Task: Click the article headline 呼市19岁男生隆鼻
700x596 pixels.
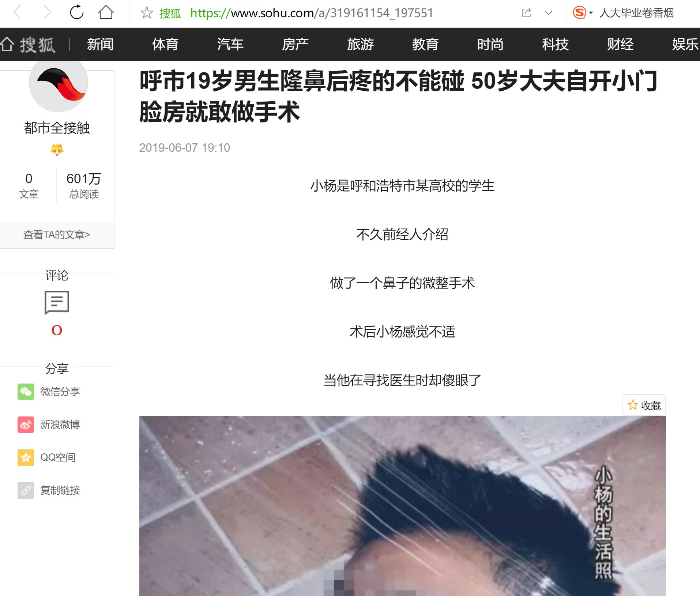Action: 399,96
